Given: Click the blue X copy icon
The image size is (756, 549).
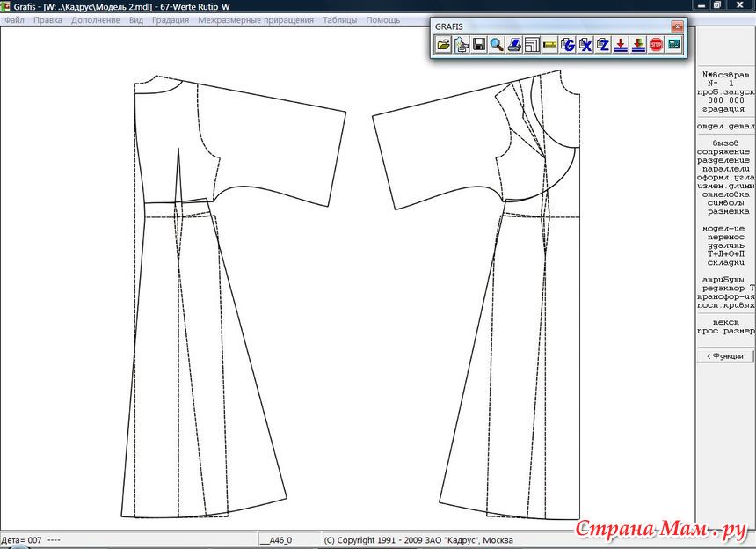Looking at the screenshot, I should [x=585, y=45].
